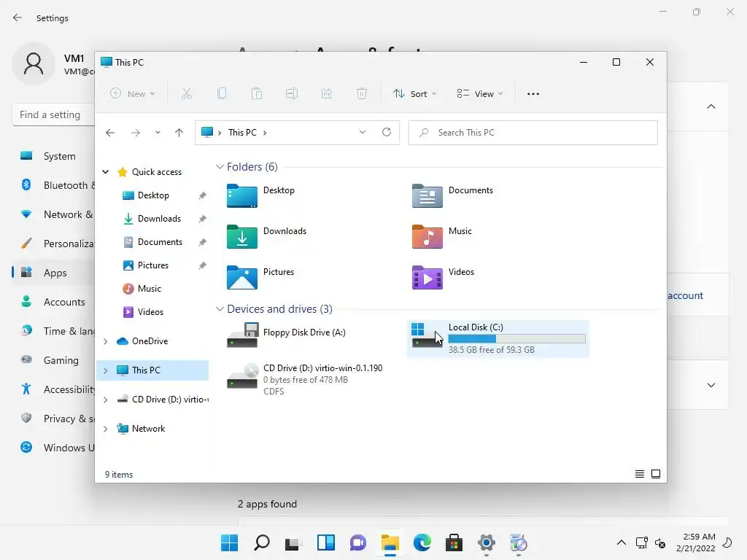Switch to details view icon in status bar
Viewport: 747px width, 560px height.
(640, 474)
